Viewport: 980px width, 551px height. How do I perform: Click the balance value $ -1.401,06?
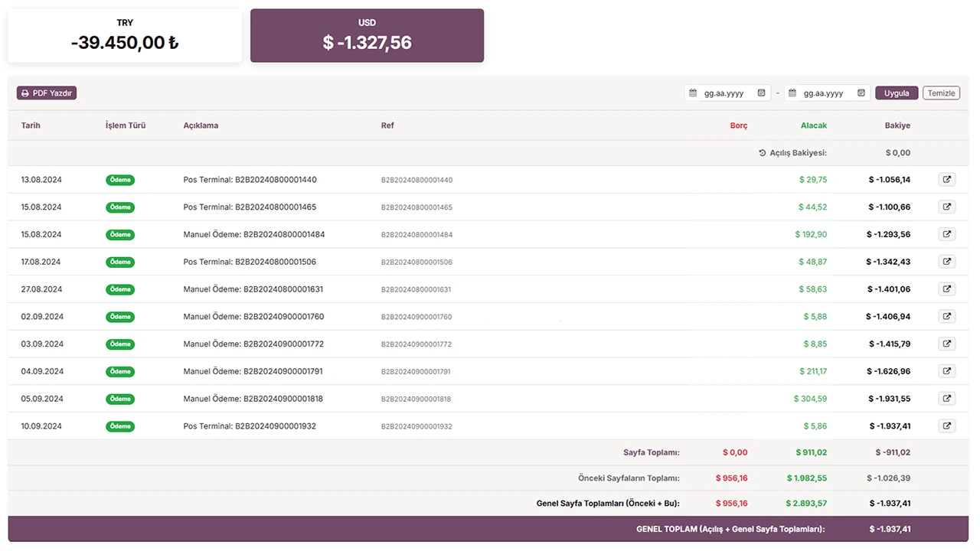[x=889, y=289]
